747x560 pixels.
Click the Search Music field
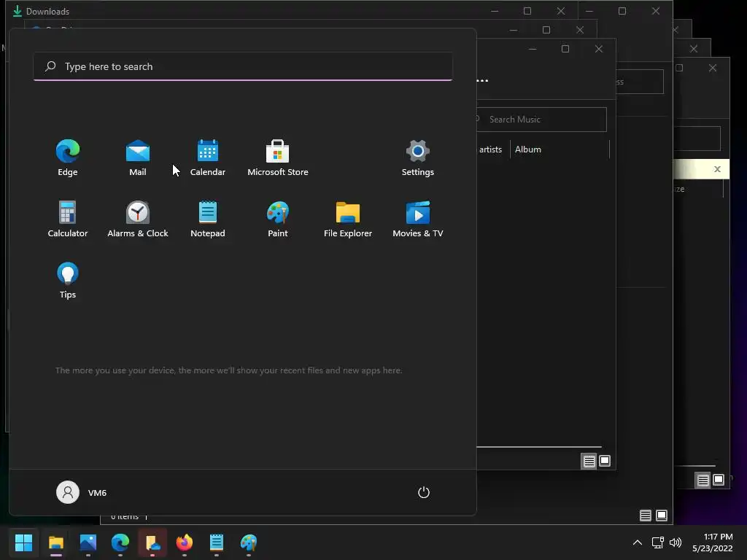tap(542, 119)
